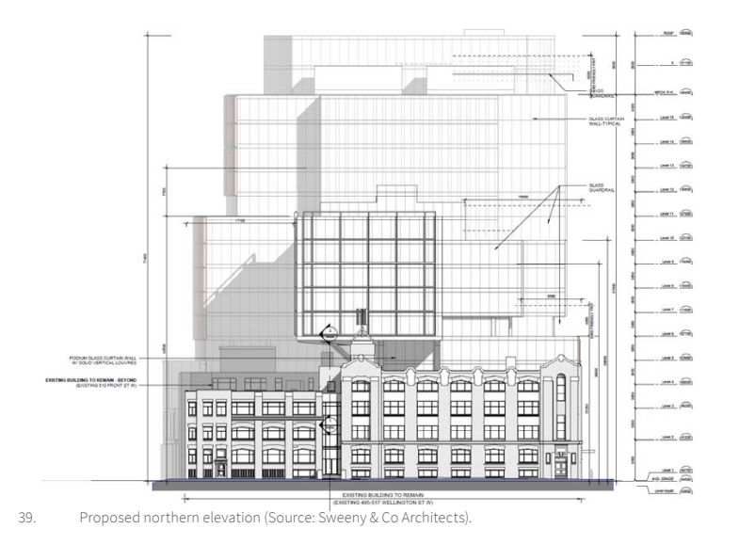
Task: Select the 'Level 5' elevation label
Action: click(x=668, y=358)
